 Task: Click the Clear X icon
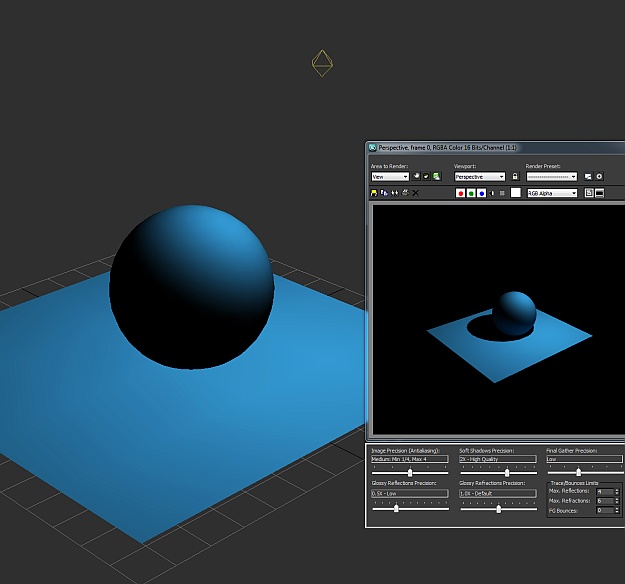pos(415,193)
